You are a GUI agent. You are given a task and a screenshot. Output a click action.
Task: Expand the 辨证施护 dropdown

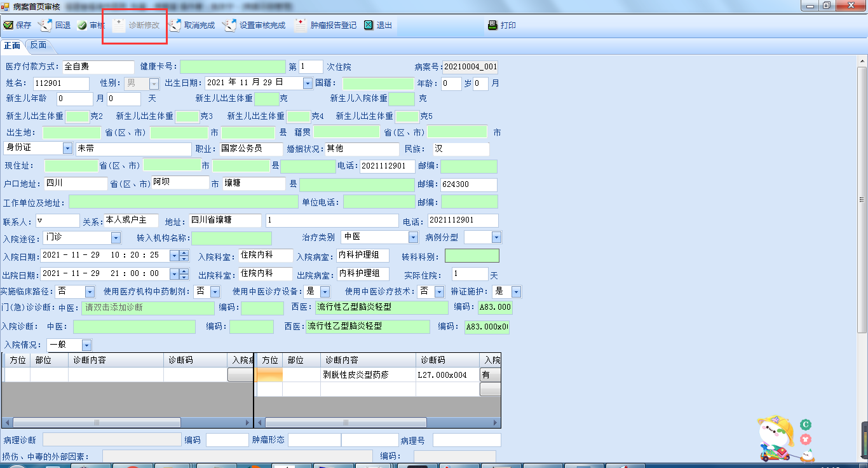pos(516,292)
